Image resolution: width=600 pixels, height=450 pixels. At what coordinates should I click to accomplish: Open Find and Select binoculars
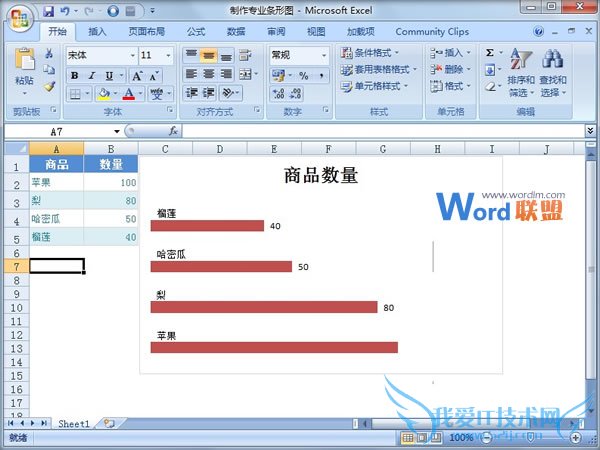coord(553,73)
